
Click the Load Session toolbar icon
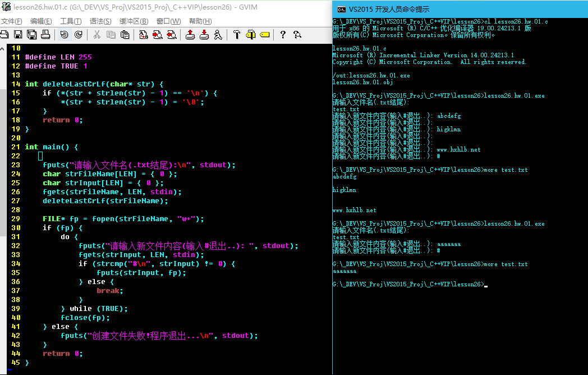[x=190, y=35]
